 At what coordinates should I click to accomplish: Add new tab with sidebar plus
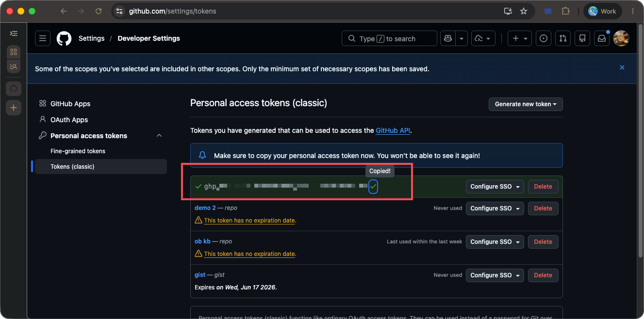[x=14, y=108]
